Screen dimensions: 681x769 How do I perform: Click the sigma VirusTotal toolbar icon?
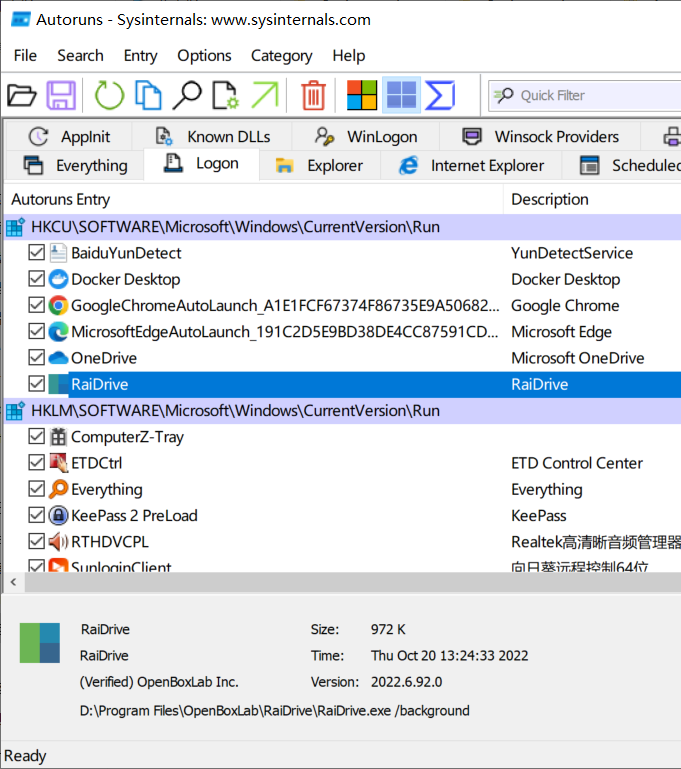tap(440, 95)
